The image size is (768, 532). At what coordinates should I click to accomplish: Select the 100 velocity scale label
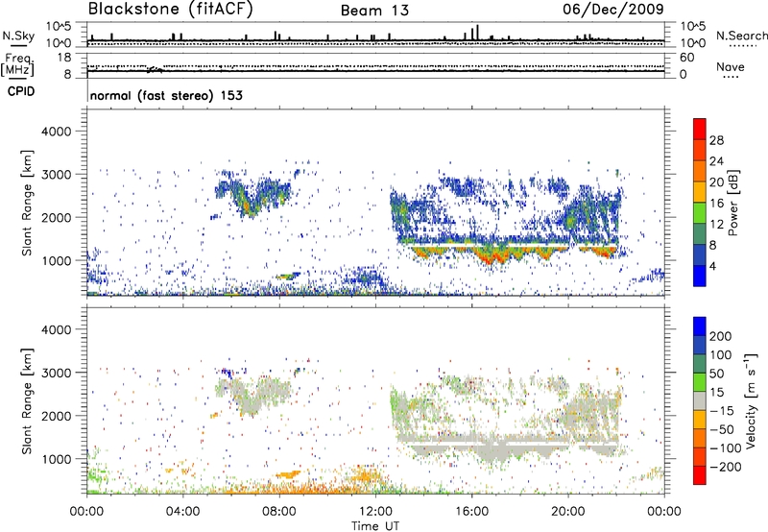tap(721, 355)
